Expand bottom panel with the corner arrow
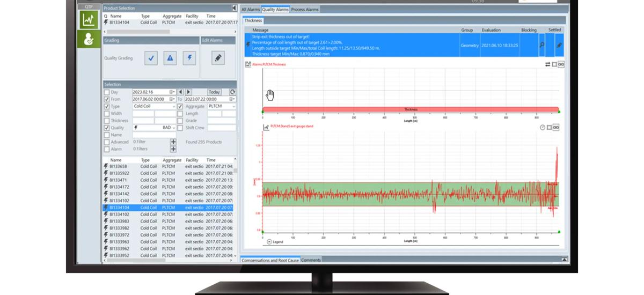The height and width of the screenshot is (295, 644). tap(565, 260)
